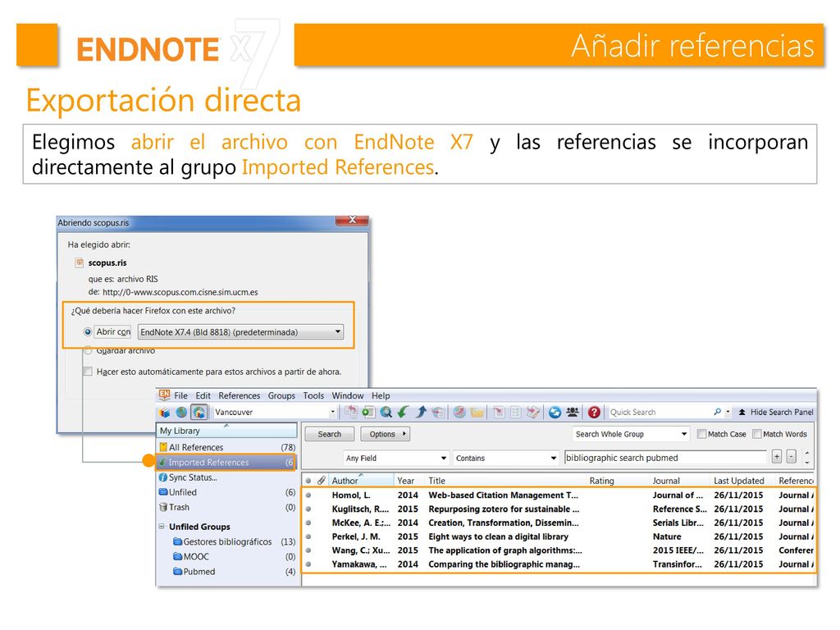Click Hide Search Panel button
This screenshot has width=840, height=630.
(x=776, y=412)
